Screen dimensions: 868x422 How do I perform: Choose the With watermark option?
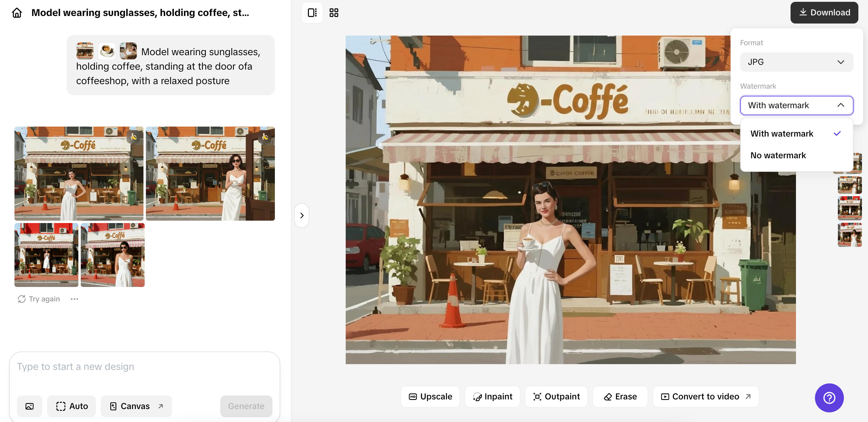[782, 134]
